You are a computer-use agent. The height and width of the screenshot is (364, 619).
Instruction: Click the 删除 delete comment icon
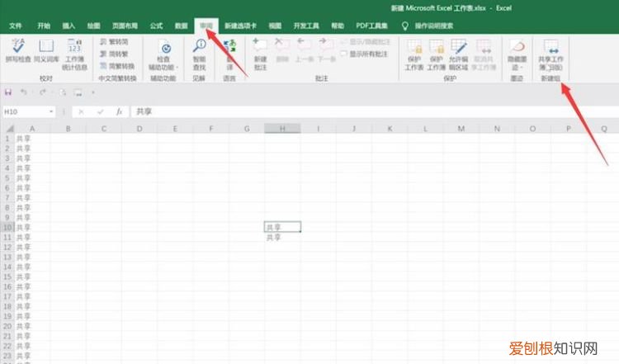coord(282,50)
